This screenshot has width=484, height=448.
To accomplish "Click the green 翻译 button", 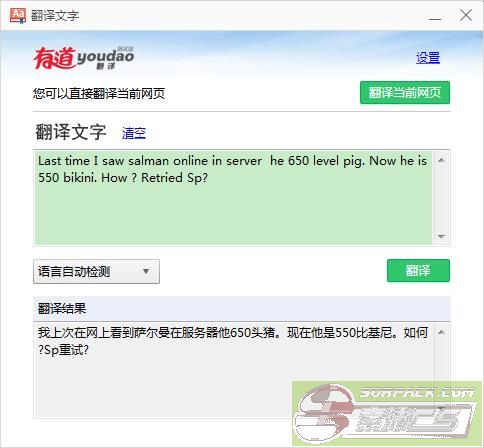I will point(418,270).
